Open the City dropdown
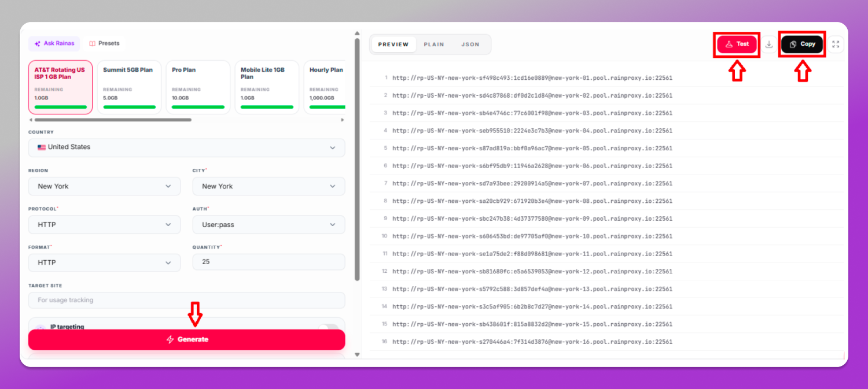Image resolution: width=868 pixels, height=389 pixels. point(269,186)
